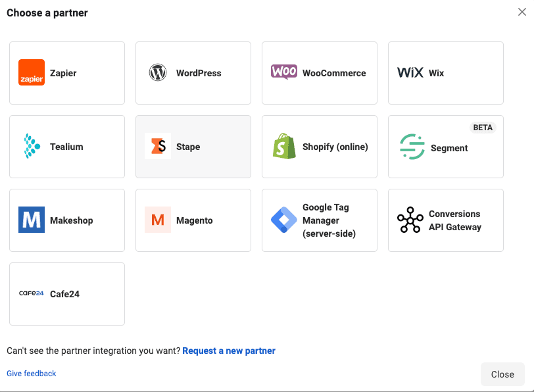Select the Google Tag Manager diamond icon
The width and height of the screenshot is (534, 392).
point(283,220)
